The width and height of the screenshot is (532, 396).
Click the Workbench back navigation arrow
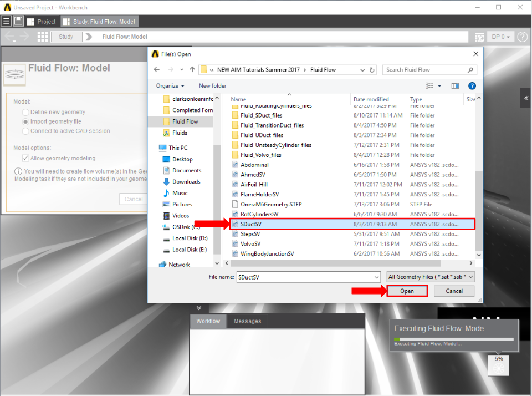point(9,35)
